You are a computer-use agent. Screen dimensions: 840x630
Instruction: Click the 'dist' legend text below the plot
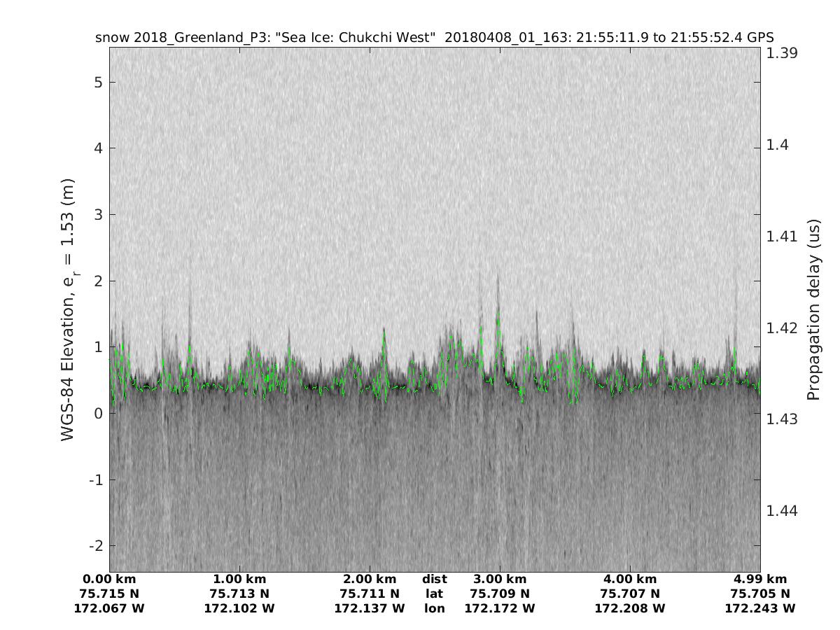(x=434, y=579)
